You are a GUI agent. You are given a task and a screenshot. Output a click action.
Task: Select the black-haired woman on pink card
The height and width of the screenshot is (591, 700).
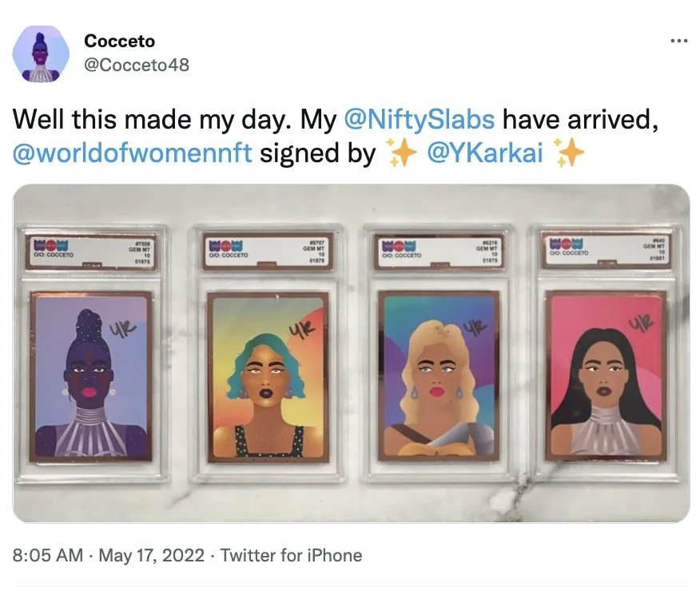(x=606, y=375)
